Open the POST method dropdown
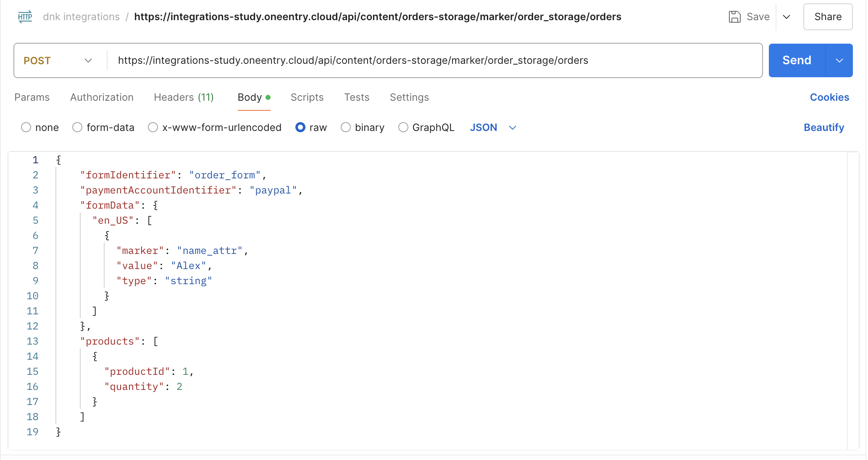868x460 pixels. 58,60
